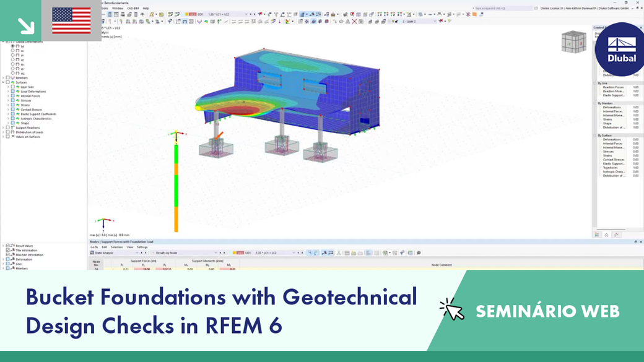Click the Isotropic Characteristics tree item
This screenshot has width=644, height=362.
36,119
